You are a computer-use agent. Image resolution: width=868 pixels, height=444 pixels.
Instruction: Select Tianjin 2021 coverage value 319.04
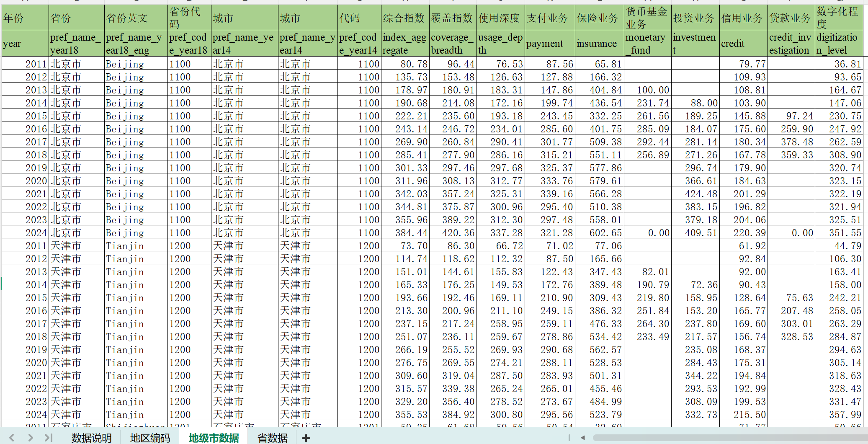click(x=453, y=376)
